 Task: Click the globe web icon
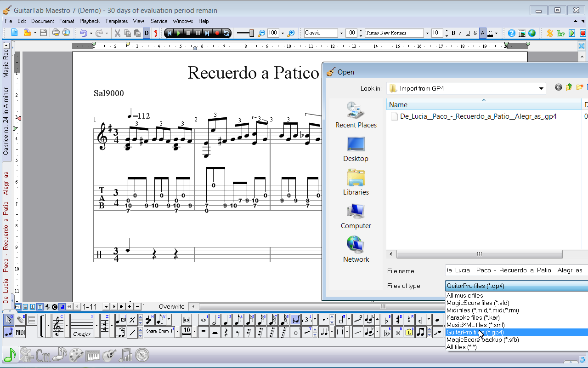click(x=532, y=33)
